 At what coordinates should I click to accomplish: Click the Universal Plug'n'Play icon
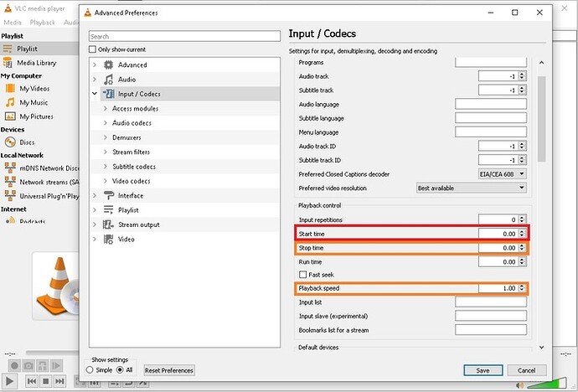point(10,196)
